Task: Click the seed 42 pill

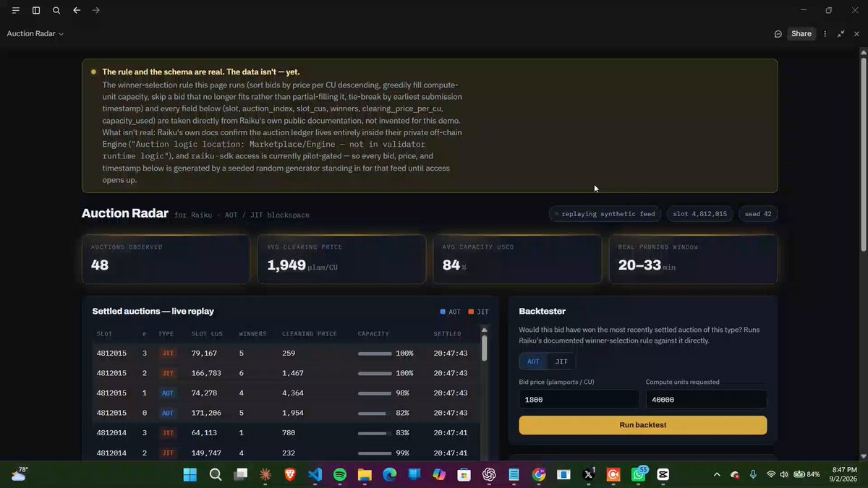Action: point(758,214)
